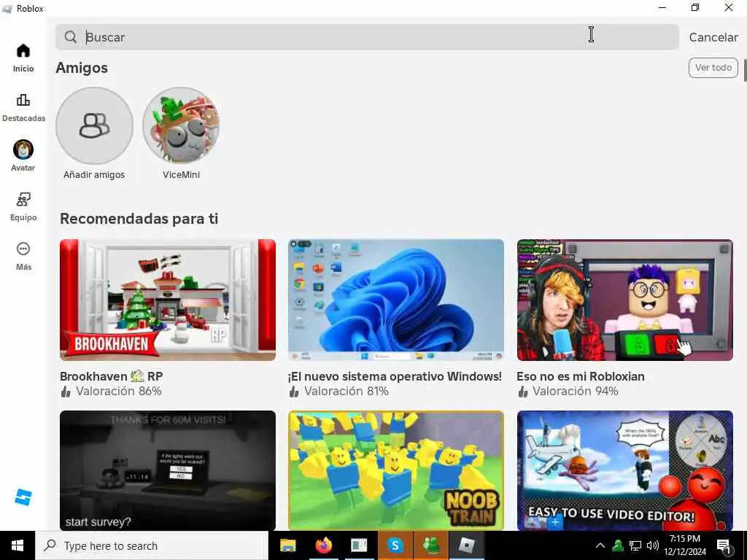747x560 pixels.
Task: Click Valoración 81% text
Action: click(347, 392)
